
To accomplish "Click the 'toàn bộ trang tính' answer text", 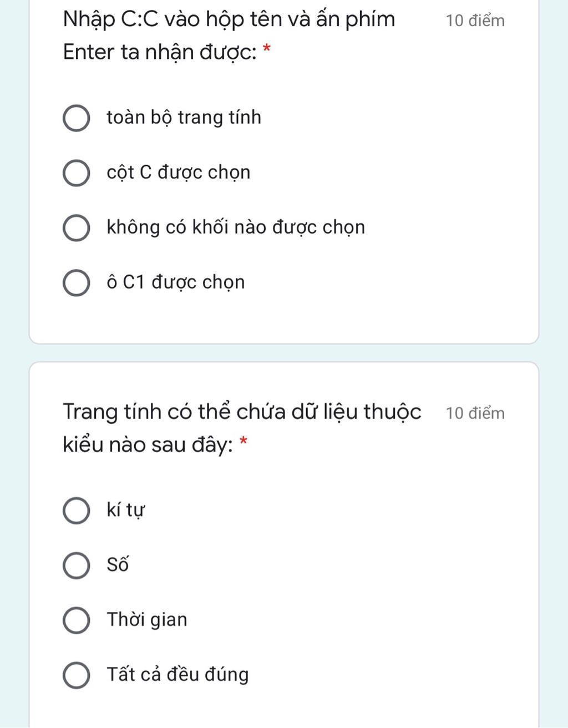I will click(x=184, y=118).
